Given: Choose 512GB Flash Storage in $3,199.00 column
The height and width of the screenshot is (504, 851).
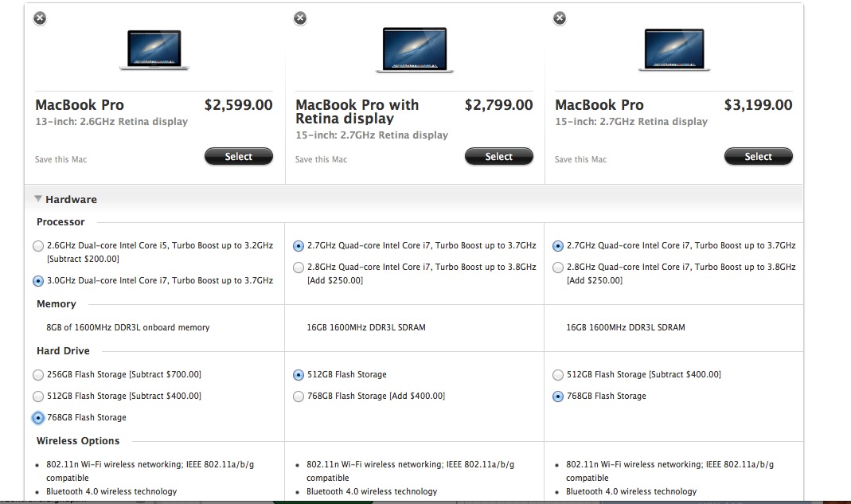Looking at the screenshot, I should [558, 375].
